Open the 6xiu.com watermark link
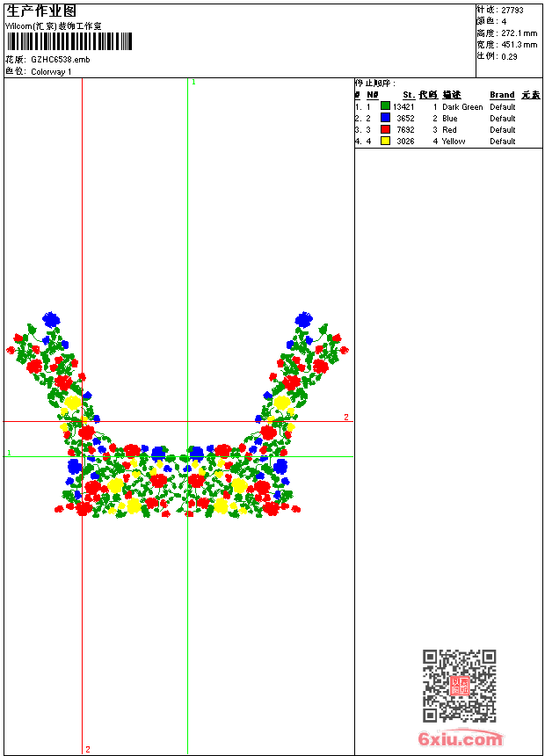Viewport: 545px width, 756px height. [x=461, y=739]
